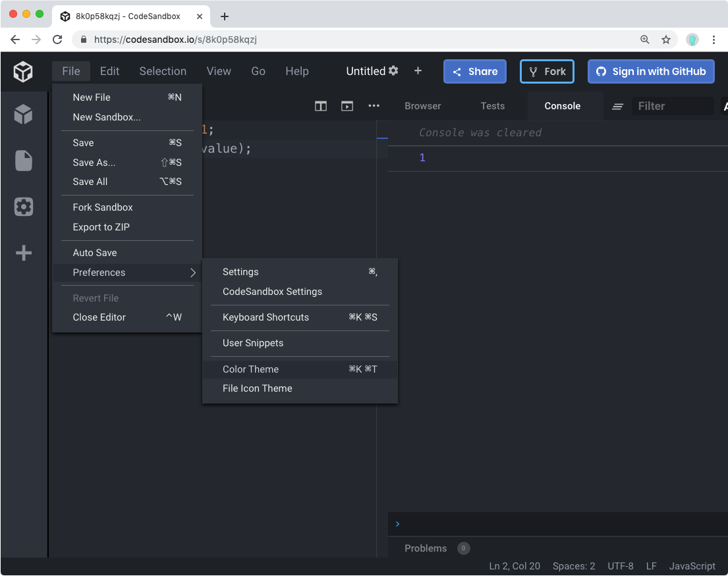Screen dimensions: 728x576
Task: Click the plus icon beside sandbox title
Action: click(418, 70)
